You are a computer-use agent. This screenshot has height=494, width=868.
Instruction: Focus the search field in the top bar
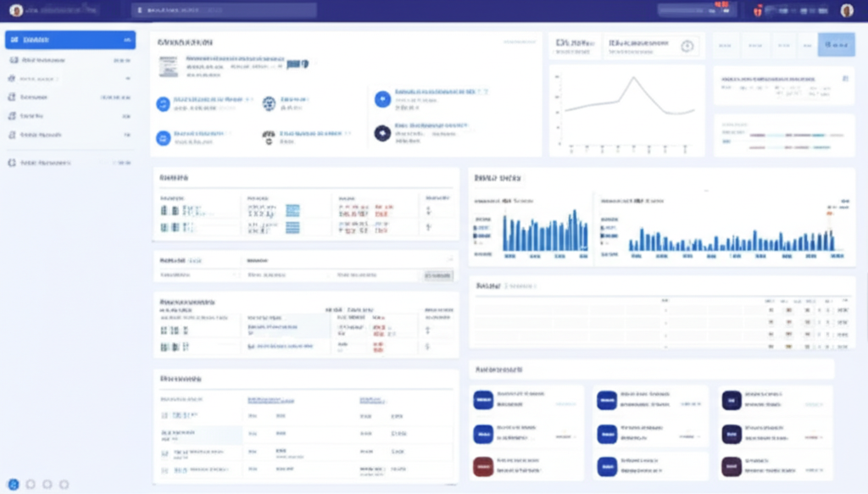coord(224,10)
